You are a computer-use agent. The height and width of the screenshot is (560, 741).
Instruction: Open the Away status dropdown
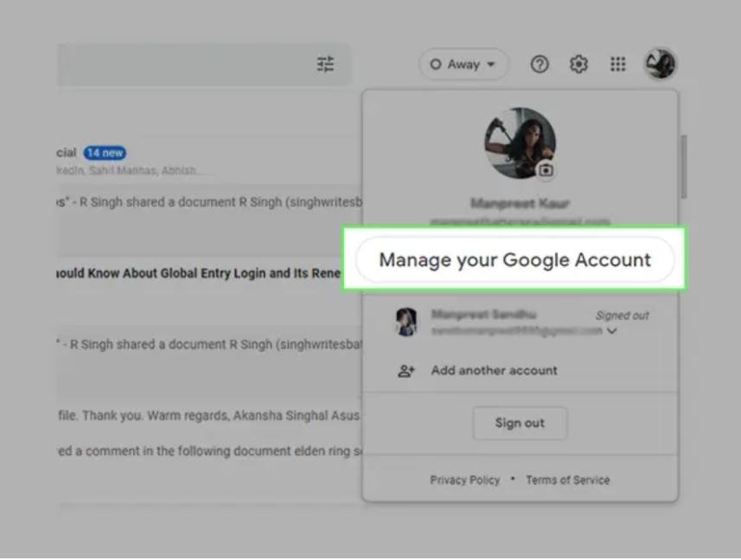[x=463, y=65]
